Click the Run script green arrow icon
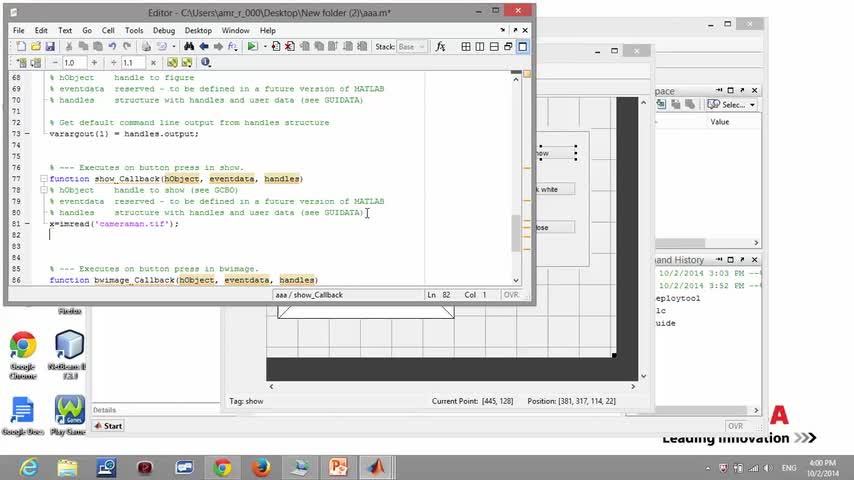The image size is (854, 480). [x=252, y=47]
